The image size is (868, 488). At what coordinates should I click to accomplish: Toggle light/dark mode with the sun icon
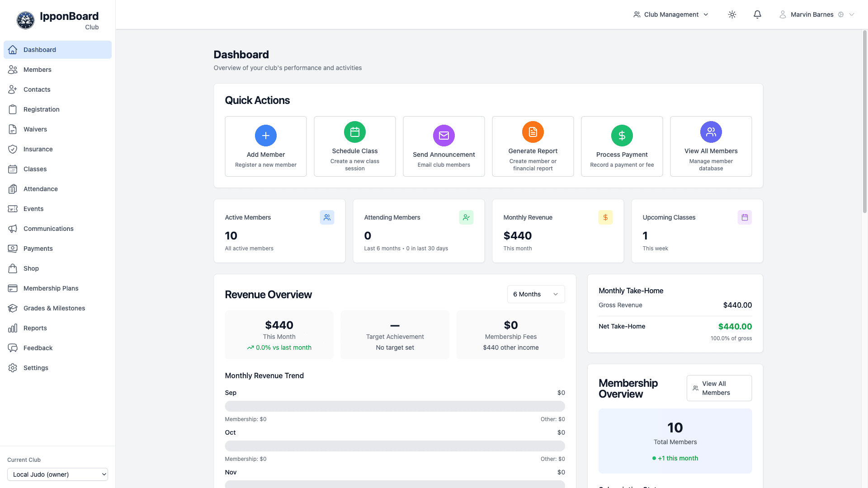[732, 14]
